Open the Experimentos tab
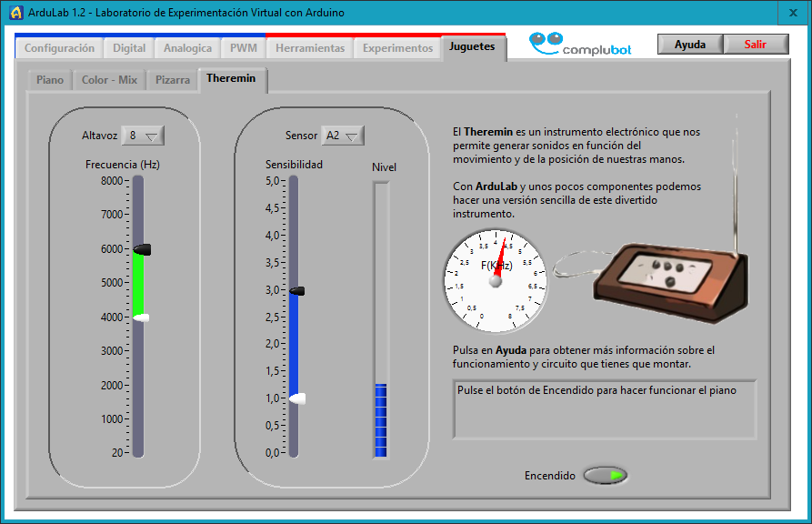This screenshot has height=524, width=812. [397, 48]
